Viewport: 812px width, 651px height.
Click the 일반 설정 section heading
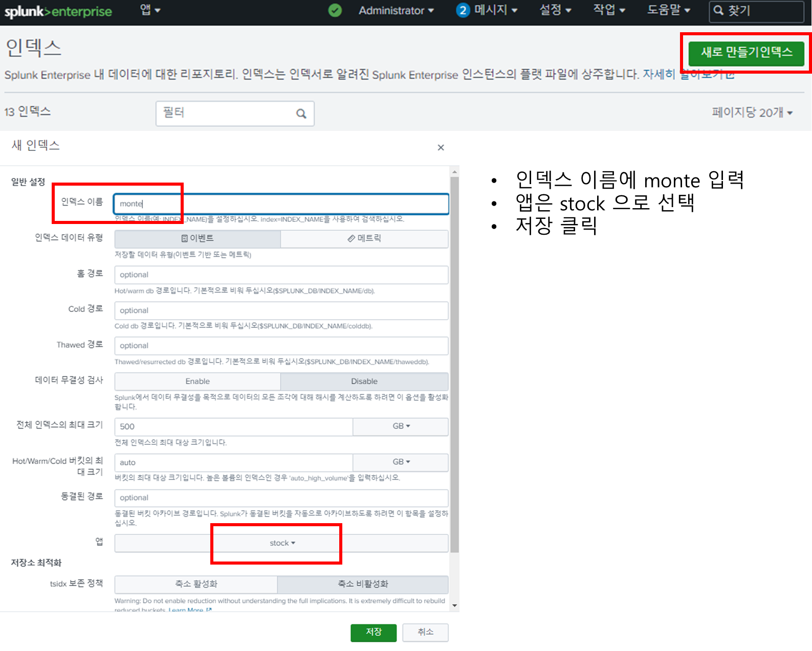coord(28,182)
